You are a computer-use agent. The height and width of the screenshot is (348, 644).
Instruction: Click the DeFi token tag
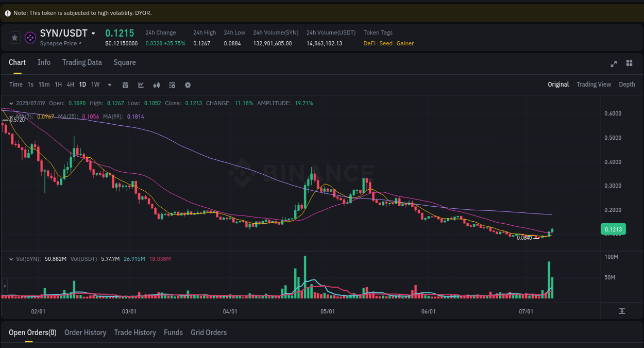(369, 43)
